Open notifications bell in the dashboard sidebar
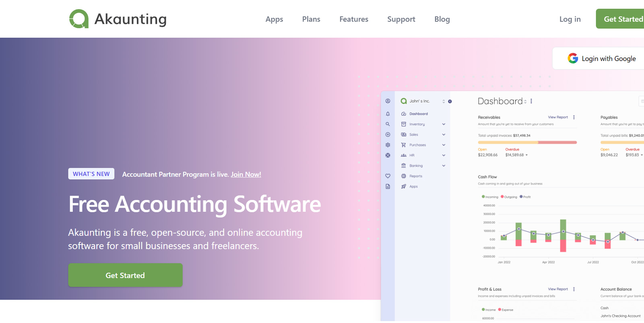This screenshot has height=323, width=644. coord(388,114)
